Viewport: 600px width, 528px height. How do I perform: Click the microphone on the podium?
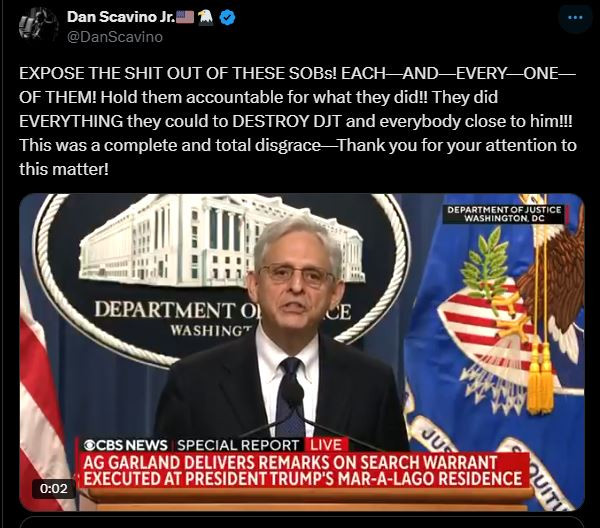pyautogui.click(x=294, y=396)
